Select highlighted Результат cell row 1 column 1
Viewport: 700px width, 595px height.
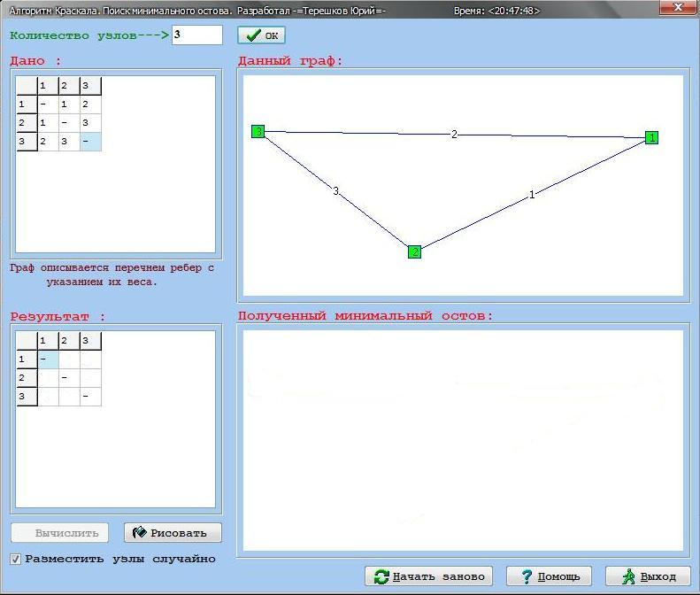coord(48,359)
